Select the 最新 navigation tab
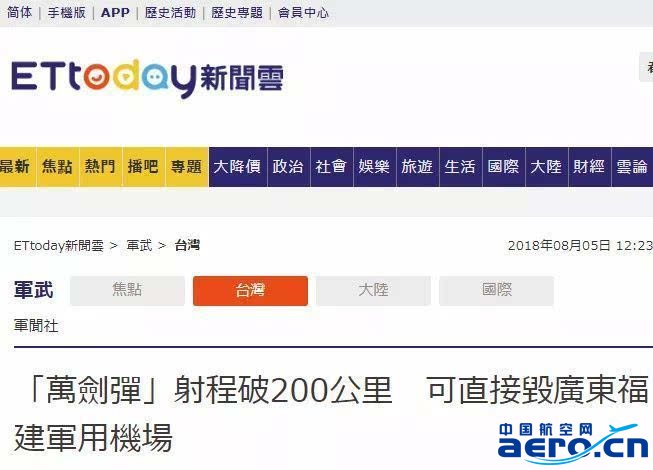 pyautogui.click(x=17, y=167)
